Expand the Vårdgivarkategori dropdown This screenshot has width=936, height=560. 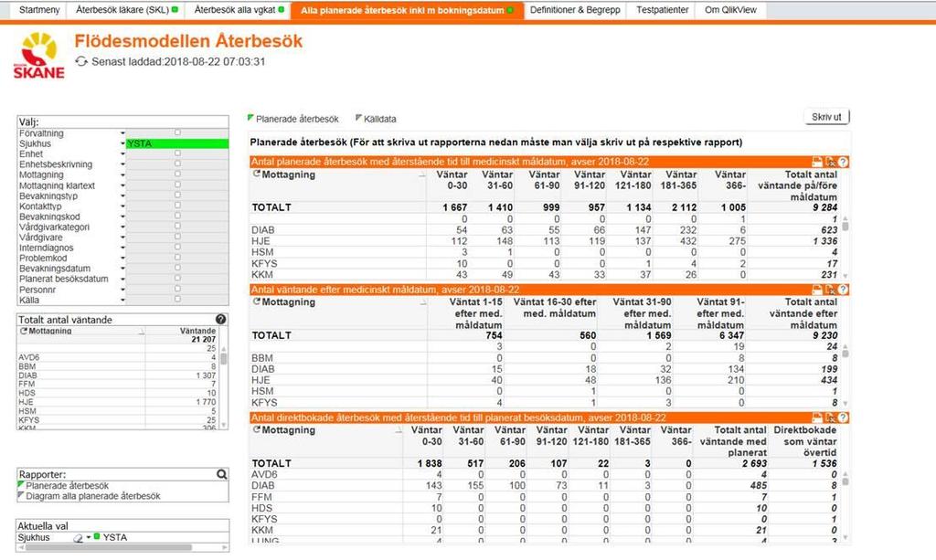[x=122, y=227]
